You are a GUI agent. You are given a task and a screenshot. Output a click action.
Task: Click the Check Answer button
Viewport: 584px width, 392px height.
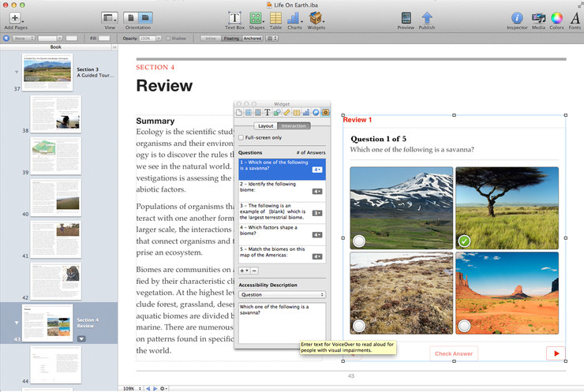coord(454,353)
